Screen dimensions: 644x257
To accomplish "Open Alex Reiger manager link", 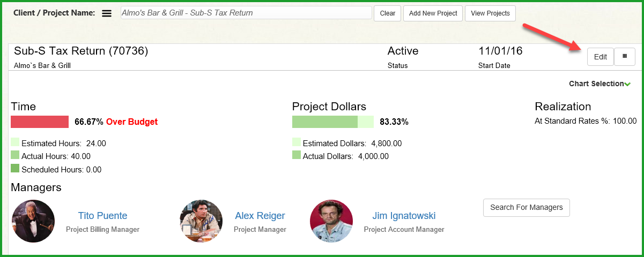I will 260,216.
